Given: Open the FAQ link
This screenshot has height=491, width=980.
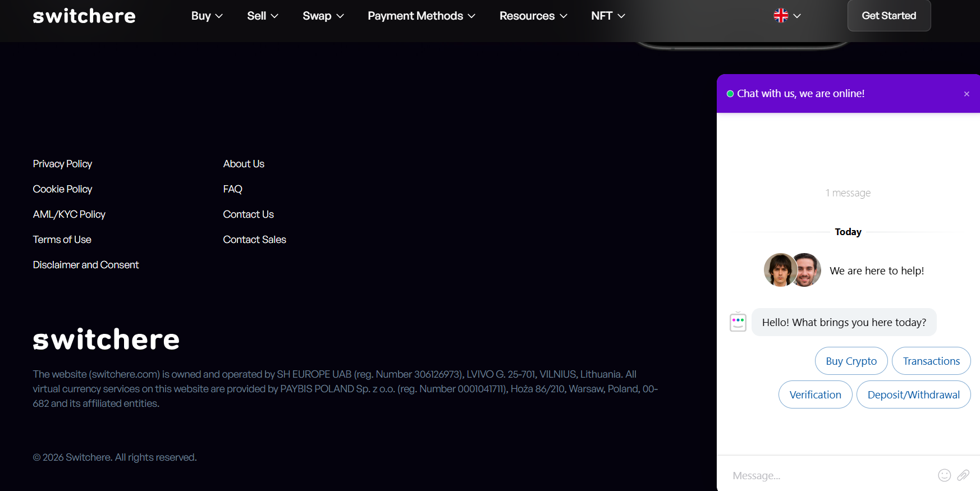Looking at the screenshot, I should [x=232, y=189].
